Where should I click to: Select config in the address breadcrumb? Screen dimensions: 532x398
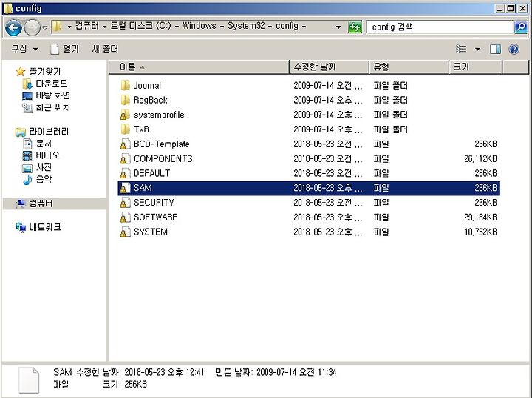pos(287,26)
